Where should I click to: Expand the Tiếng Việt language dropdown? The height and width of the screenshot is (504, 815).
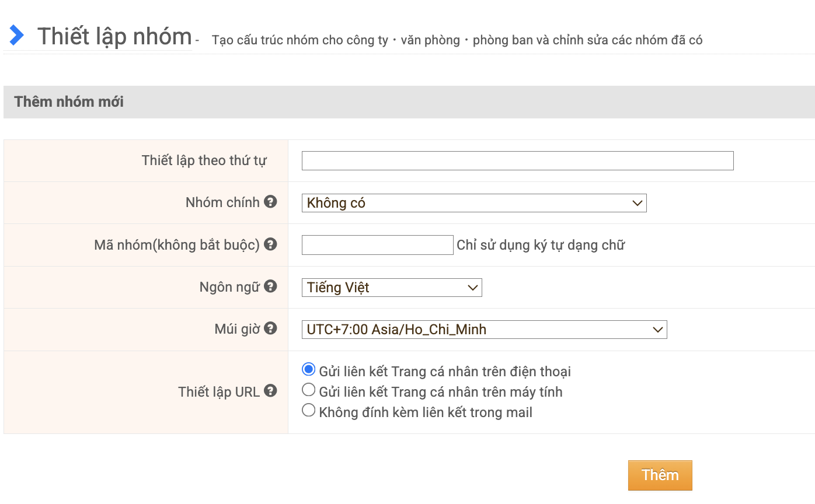point(391,288)
